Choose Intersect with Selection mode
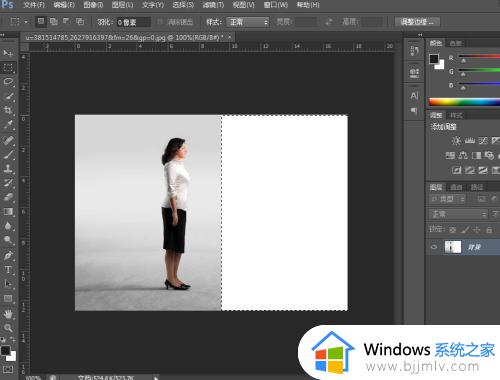 (80, 22)
